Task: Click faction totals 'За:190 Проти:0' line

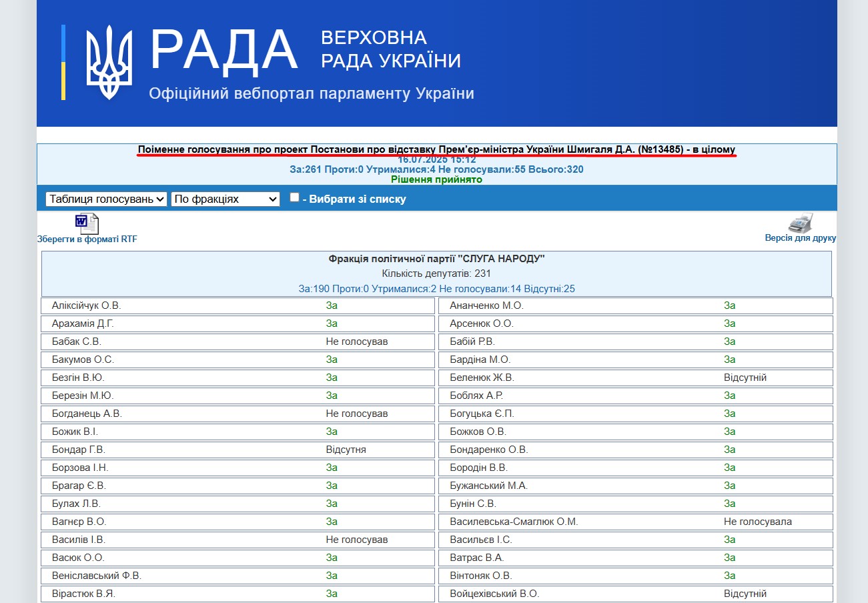Action: point(436,289)
